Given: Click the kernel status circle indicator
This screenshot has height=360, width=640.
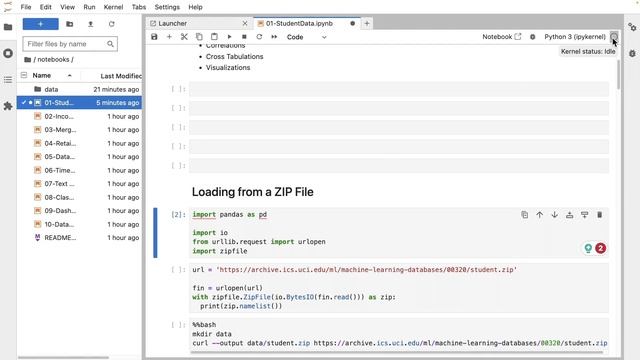Looking at the screenshot, I should tap(614, 37).
